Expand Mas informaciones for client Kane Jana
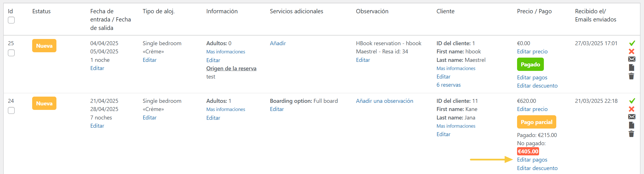This screenshot has height=174, width=644. [456, 126]
